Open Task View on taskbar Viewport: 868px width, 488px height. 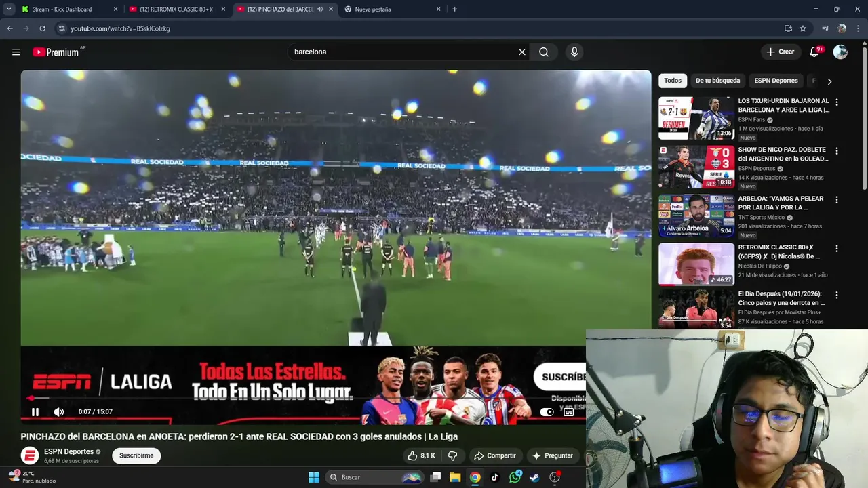coord(435,477)
